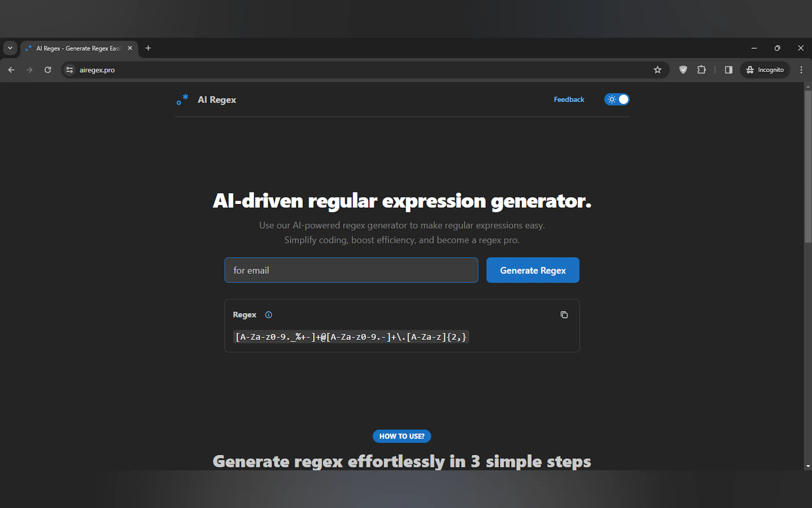The height and width of the screenshot is (508, 812).
Task: Click the 'for email' input field
Action: [351, 270]
